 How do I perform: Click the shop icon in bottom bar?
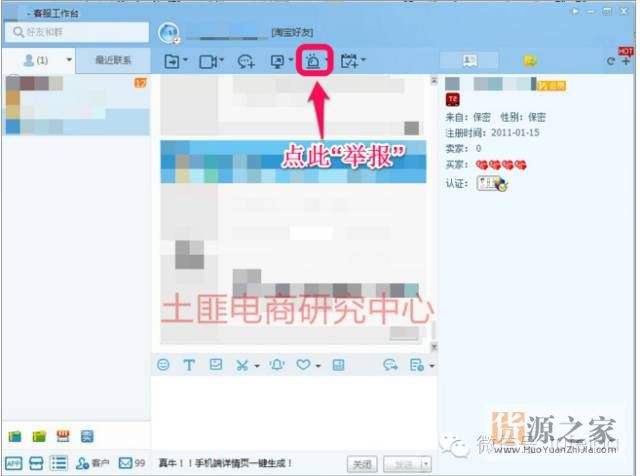tap(36, 464)
